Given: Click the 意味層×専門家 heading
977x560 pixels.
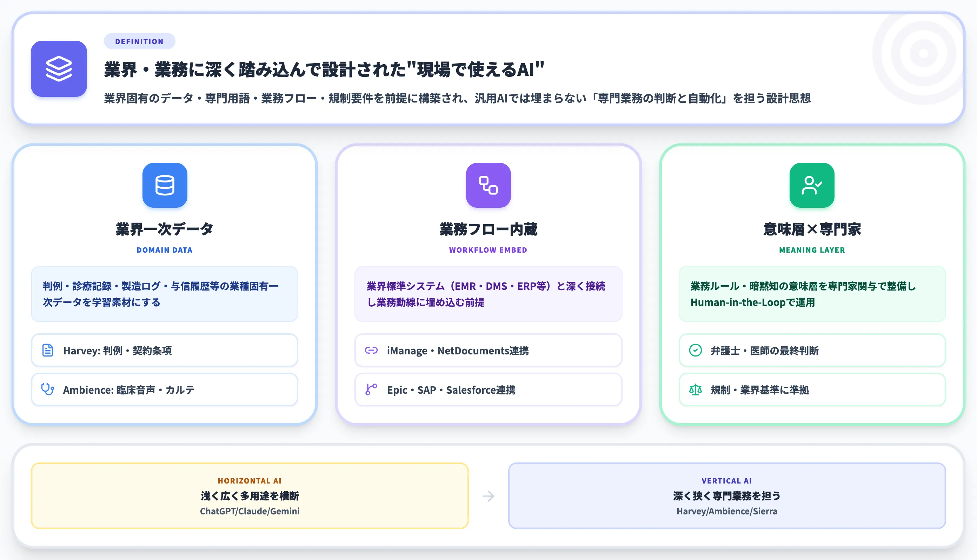Looking at the screenshot, I should [x=812, y=229].
